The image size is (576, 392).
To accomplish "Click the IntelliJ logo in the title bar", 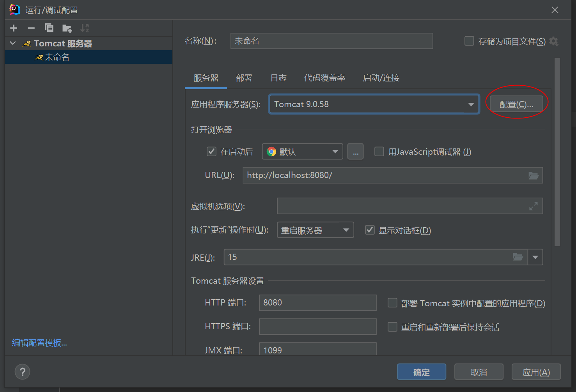I will click(x=15, y=9).
